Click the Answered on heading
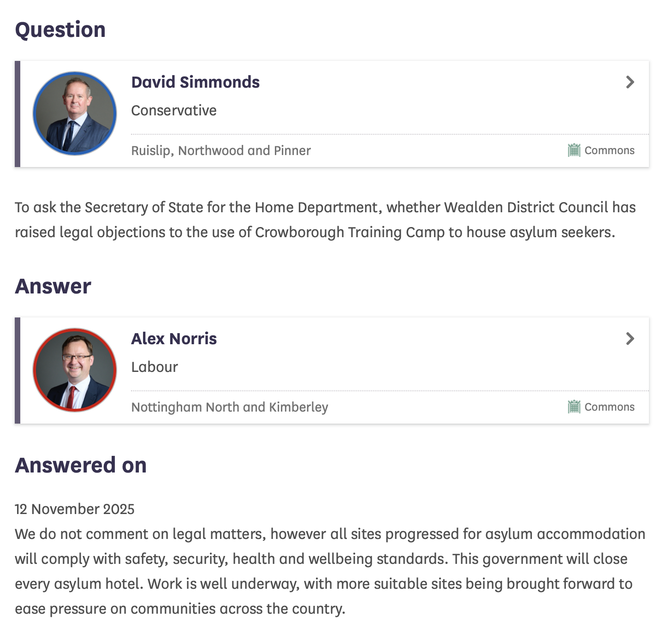Screen dimensions: 672x634 point(81,465)
